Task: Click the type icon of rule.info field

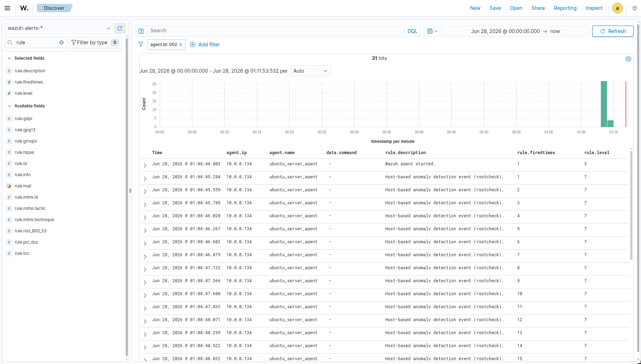Action: pos(9,175)
